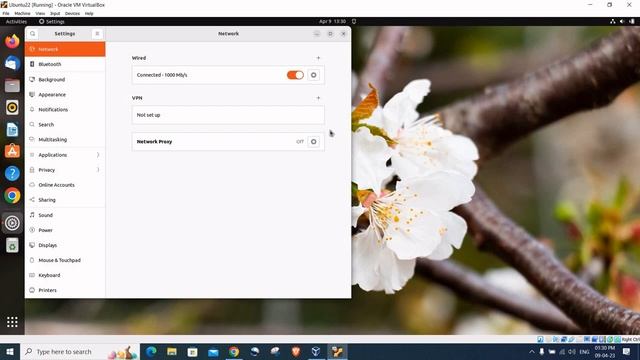Open the Settings app menu in top bar
The width and height of the screenshot is (640, 360).
pyautogui.click(x=52, y=21)
